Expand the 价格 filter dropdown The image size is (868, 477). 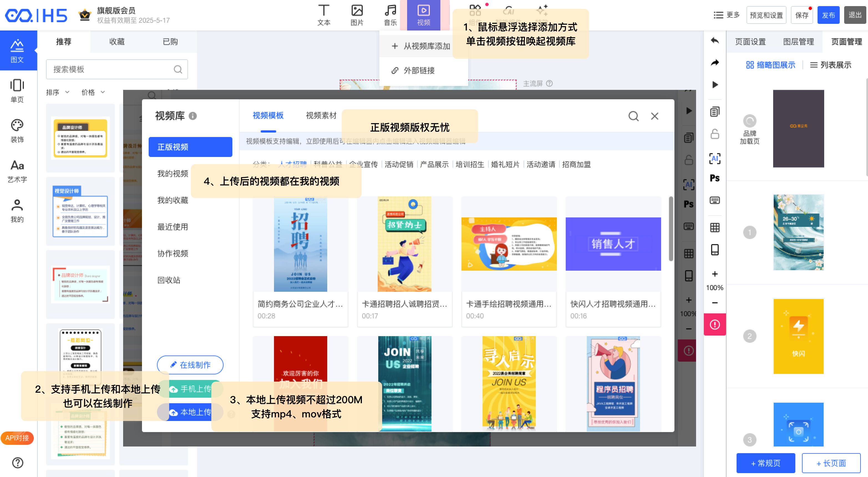coord(93,92)
